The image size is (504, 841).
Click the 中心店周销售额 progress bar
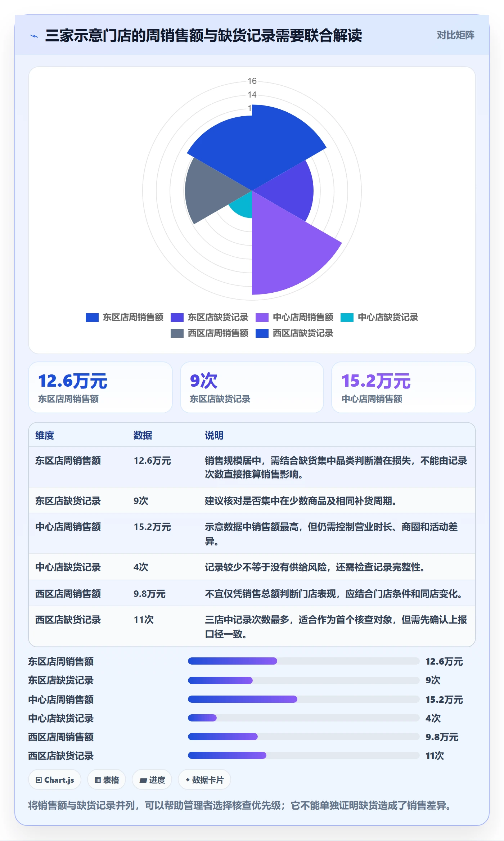(x=304, y=699)
